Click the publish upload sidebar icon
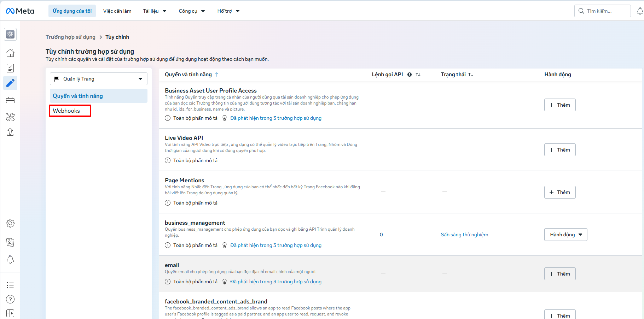Screen dimensions: 644x319 pos(10,132)
